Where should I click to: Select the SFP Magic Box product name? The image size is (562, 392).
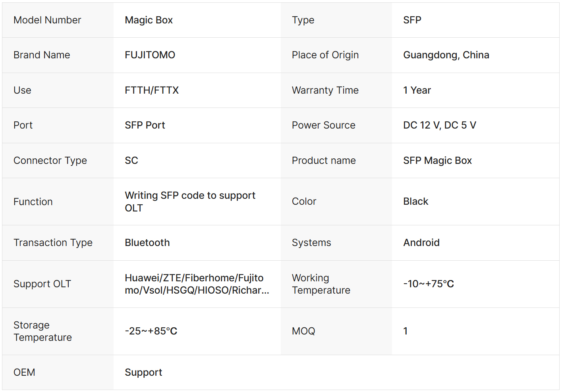click(437, 161)
